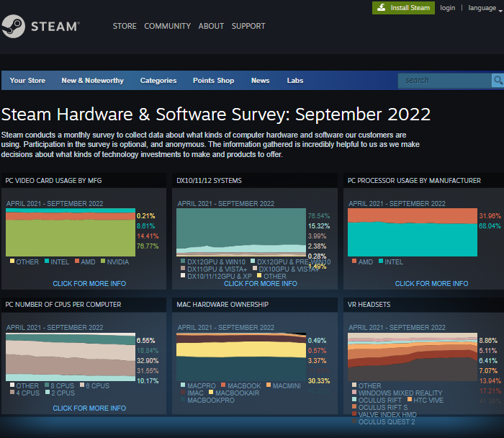
Task: Click for more info under PC Video Card Usage
Action: pos(89,284)
